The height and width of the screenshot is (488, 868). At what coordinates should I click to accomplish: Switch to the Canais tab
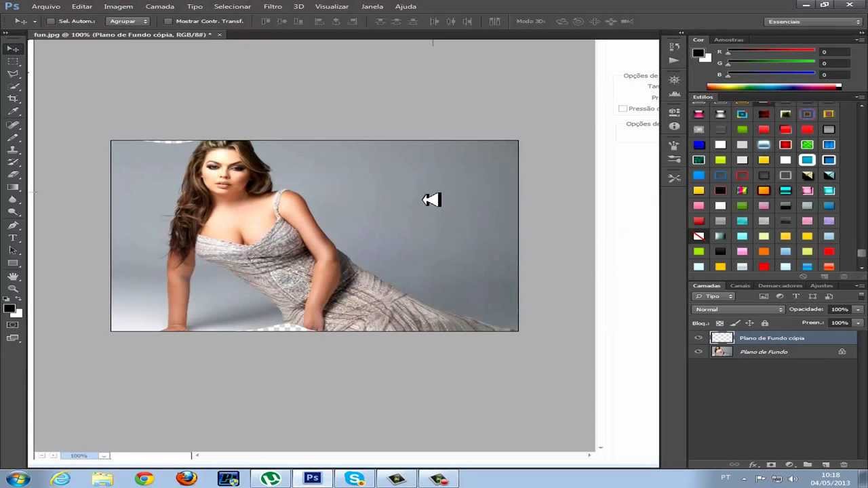(x=740, y=286)
